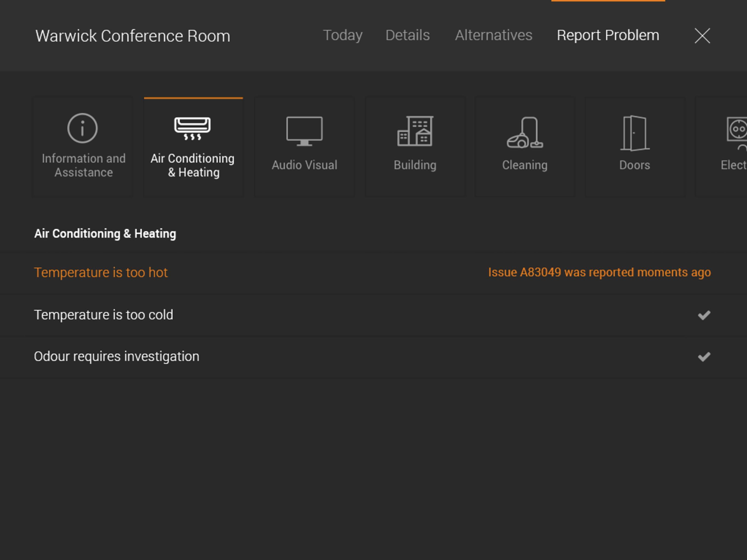Click 'Temperature is too cold' issue text
Viewport: 747px width, 560px height.
(104, 315)
